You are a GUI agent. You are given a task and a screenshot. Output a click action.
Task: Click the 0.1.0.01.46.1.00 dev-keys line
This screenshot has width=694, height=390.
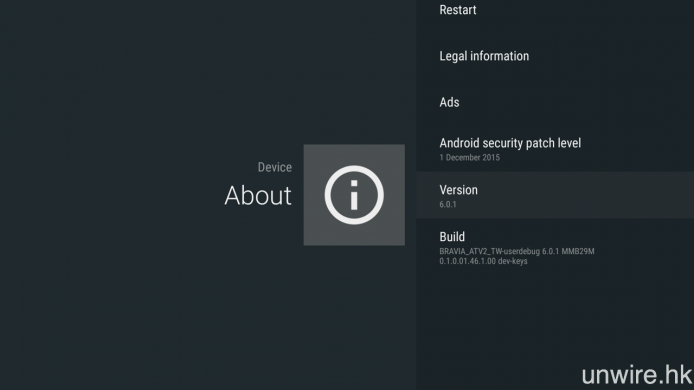coord(483,261)
